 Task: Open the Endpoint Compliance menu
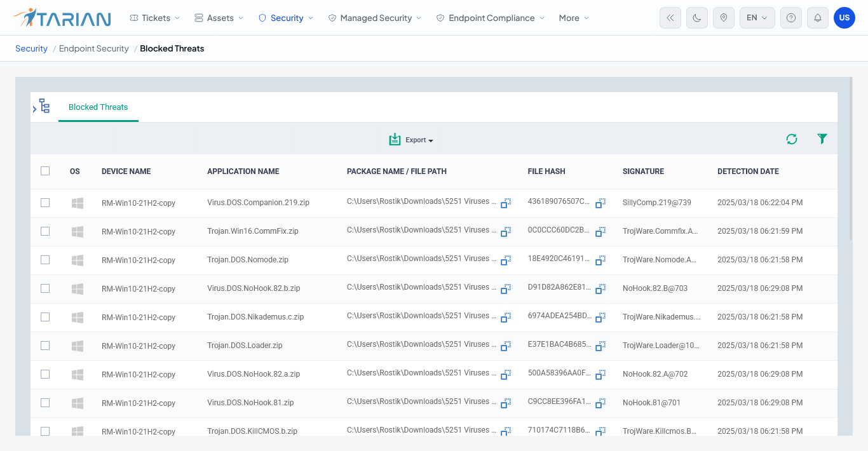(x=491, y=18)
